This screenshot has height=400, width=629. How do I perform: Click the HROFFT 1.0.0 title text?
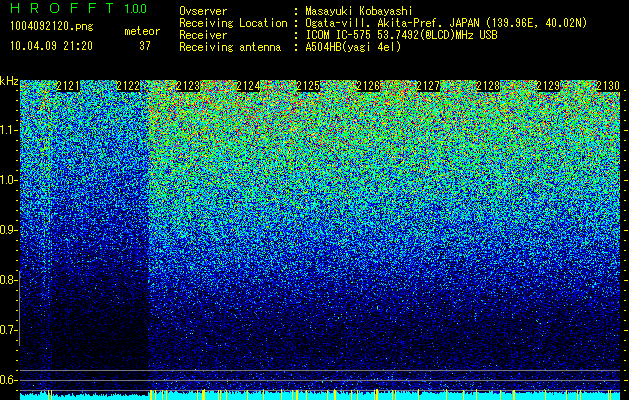click(x=79, y=8)
